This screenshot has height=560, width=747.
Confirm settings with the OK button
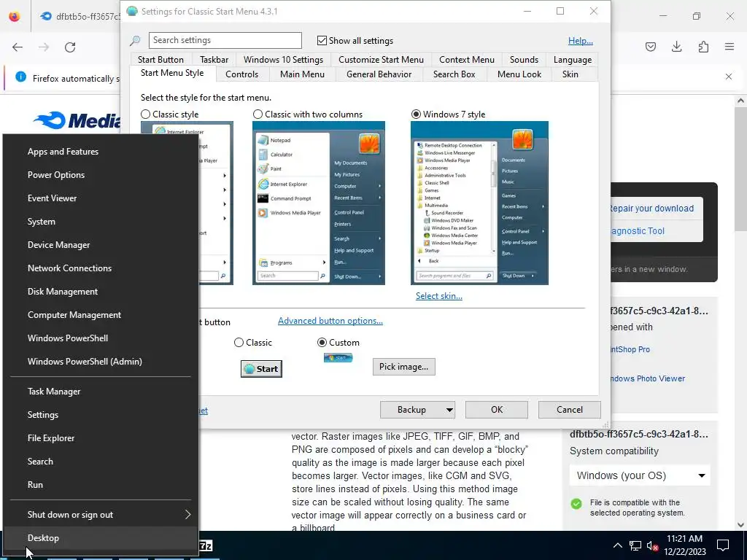point(496,410)
